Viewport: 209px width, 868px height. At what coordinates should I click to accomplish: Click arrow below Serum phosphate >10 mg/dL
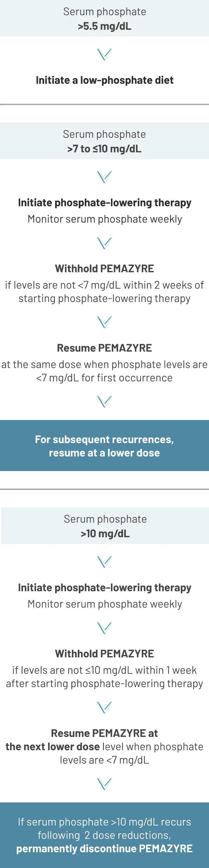coord(104,562)
